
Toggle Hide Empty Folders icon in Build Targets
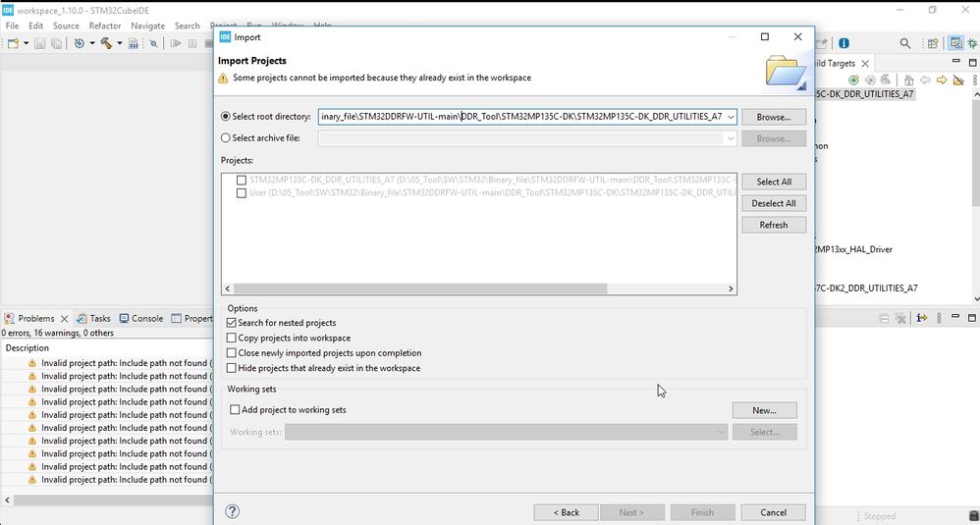click(x=958, y=79)
